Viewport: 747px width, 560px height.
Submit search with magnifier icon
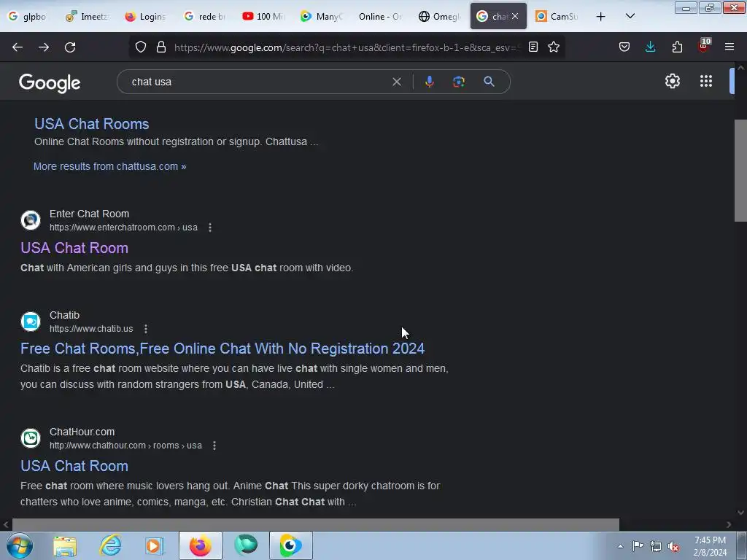[489, 82]
